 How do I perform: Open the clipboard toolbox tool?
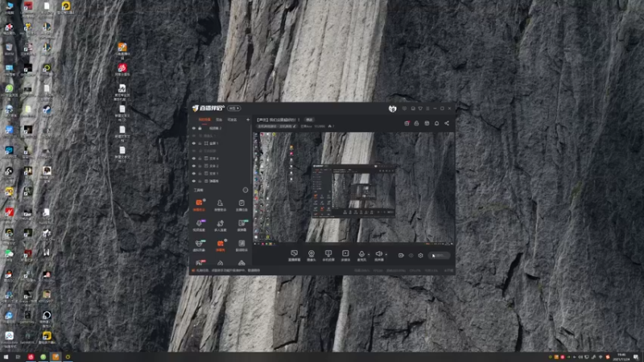point(242,205)
